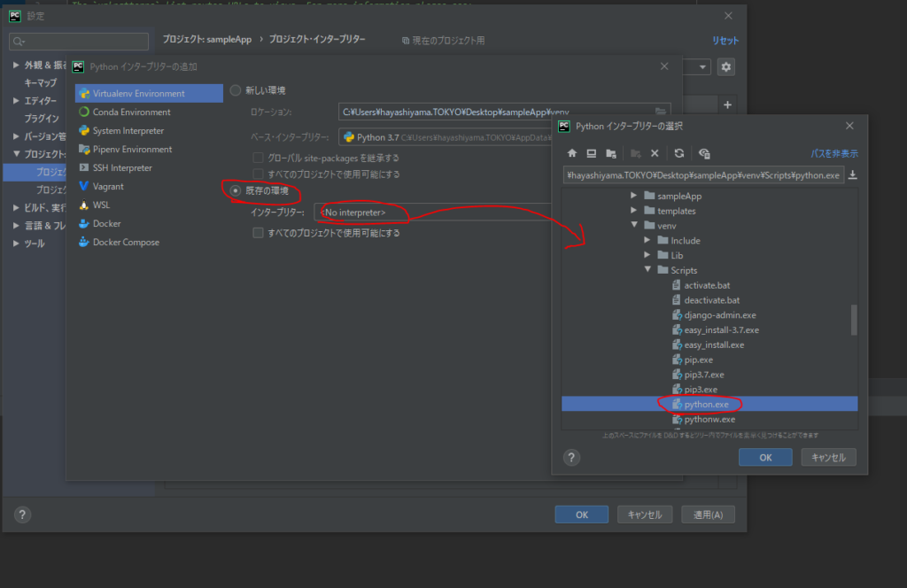The width and height of the screenshot is (907, 588).
Task: Open the インタープリター No interpreter dropdown
Action: [x=432, y=213]
